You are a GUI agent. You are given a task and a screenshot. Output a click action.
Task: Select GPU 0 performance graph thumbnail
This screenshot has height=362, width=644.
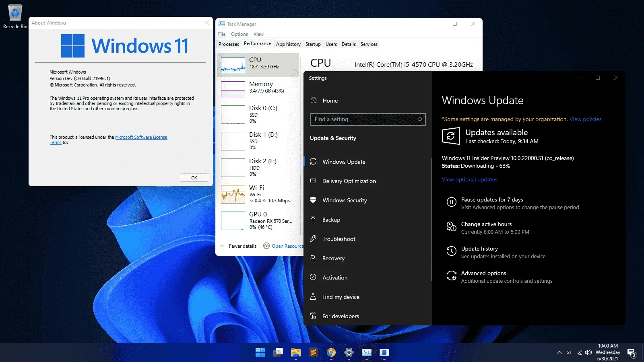click(x=233, y=221)
